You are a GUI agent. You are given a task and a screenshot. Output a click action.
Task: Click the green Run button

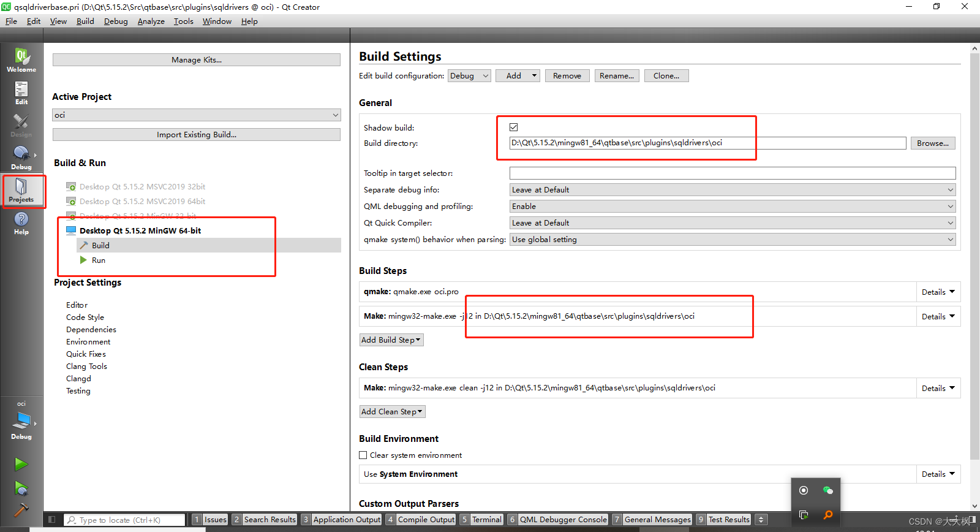(21, 465)
